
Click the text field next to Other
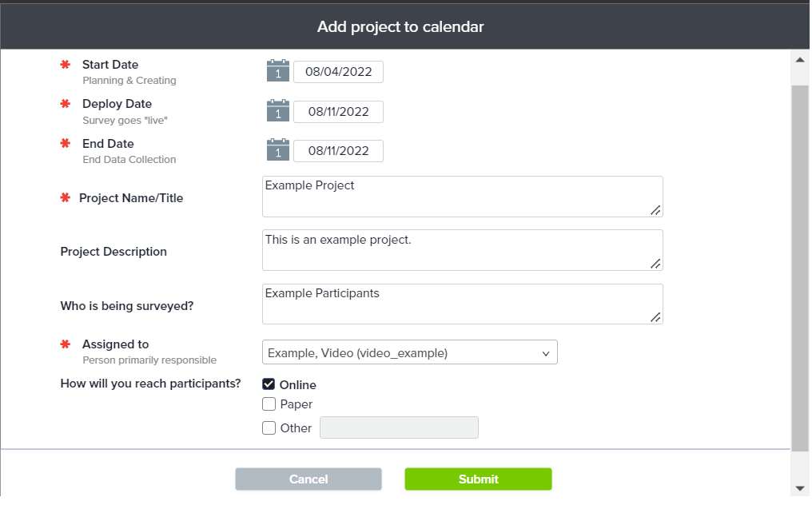(x=399, y=428)
